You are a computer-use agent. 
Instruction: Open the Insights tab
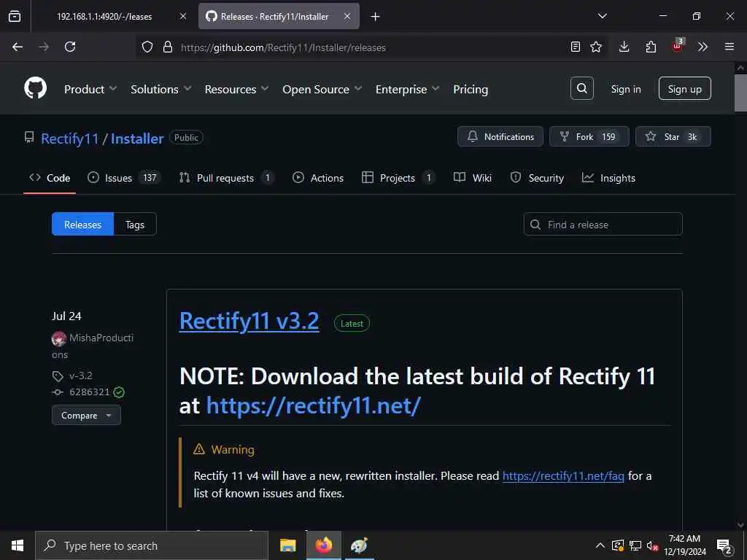608,178
